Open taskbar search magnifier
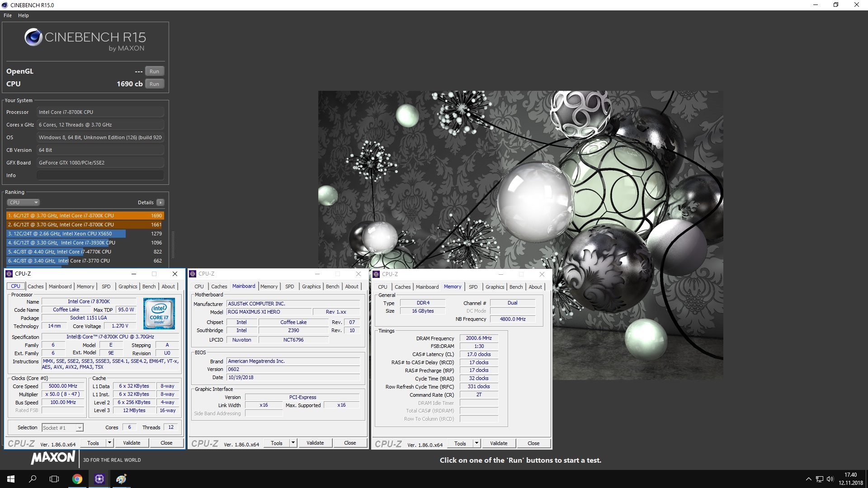The height and width of the screenshot is (488, 868). 33,479
